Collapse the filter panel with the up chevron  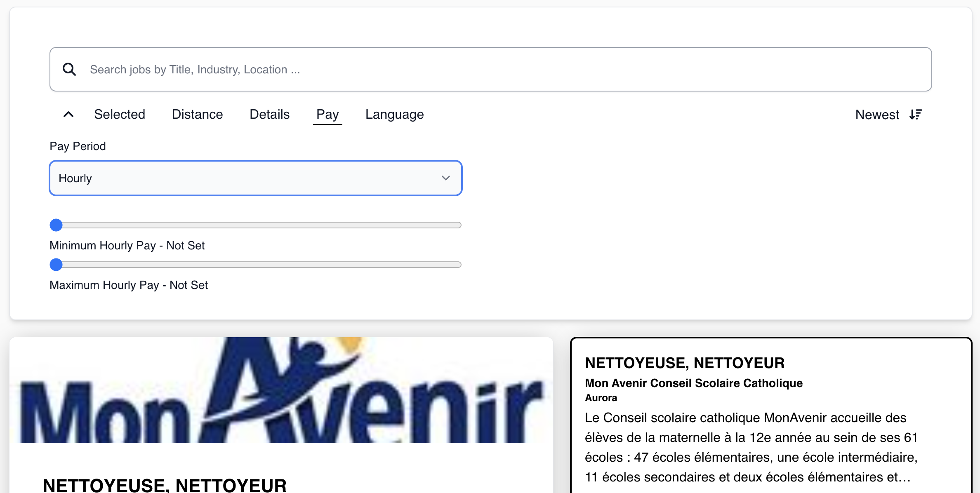[68, 115]
